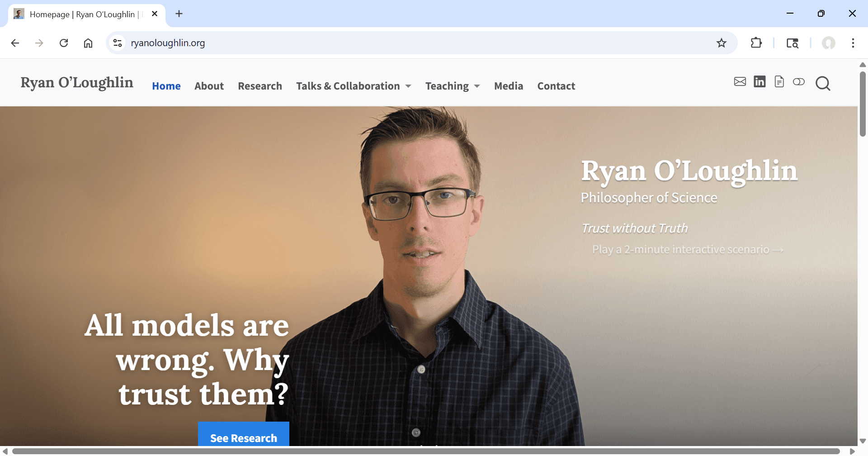Open the email contact icon
Screen dimensions: 868x456
[x=740, y=82]
